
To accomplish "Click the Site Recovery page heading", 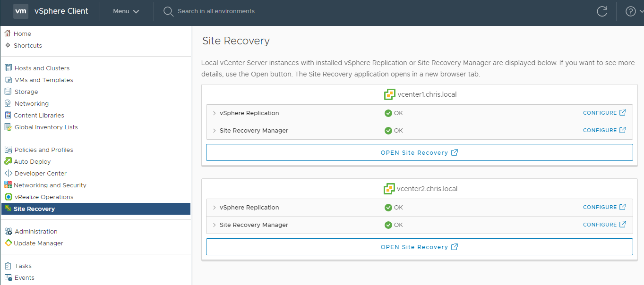I will click(236, 41).
